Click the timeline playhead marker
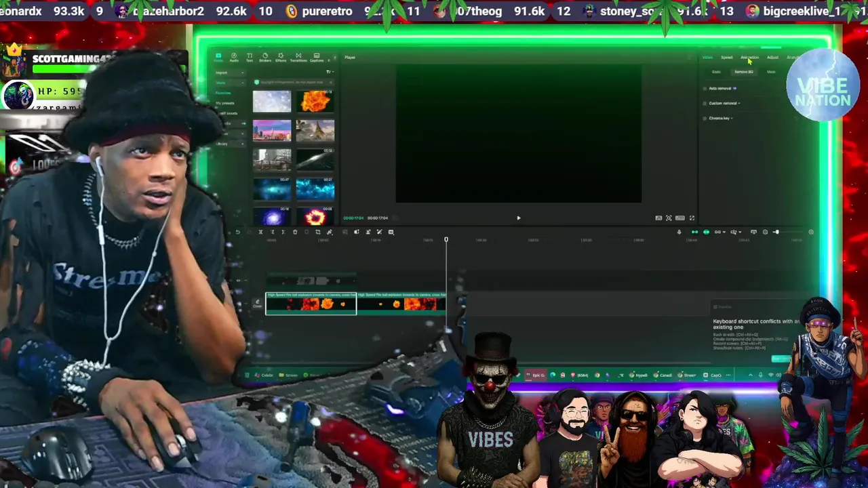 446,240
